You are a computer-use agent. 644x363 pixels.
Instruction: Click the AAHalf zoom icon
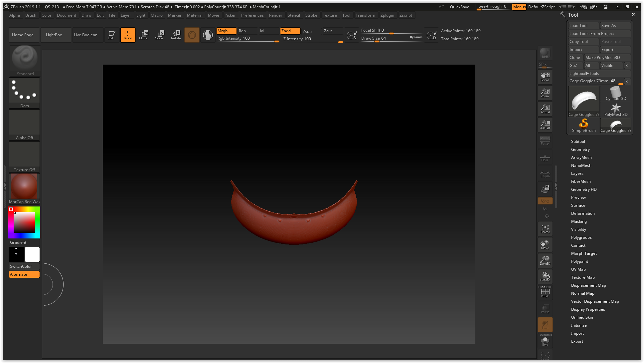[x=545, y=125]
